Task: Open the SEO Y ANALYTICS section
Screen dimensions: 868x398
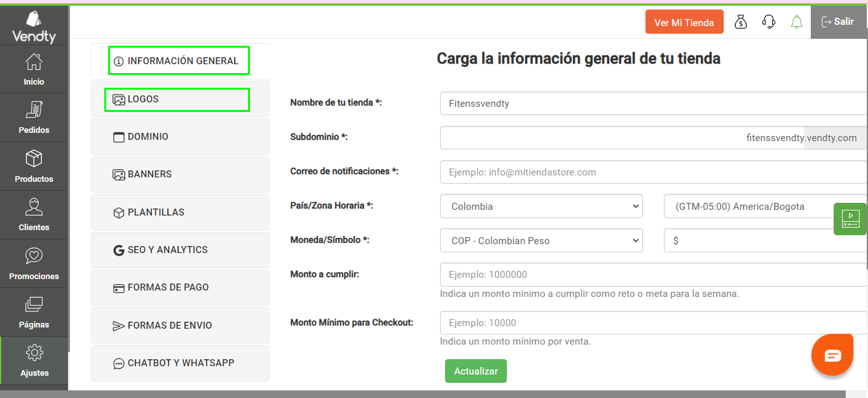Action: pyautogui.click(x=180, y=250)
